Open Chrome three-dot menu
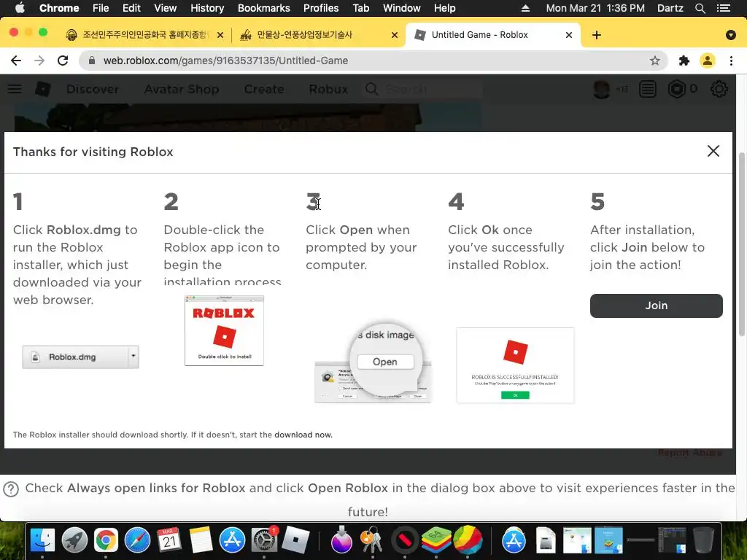 (x=731, y=61)
